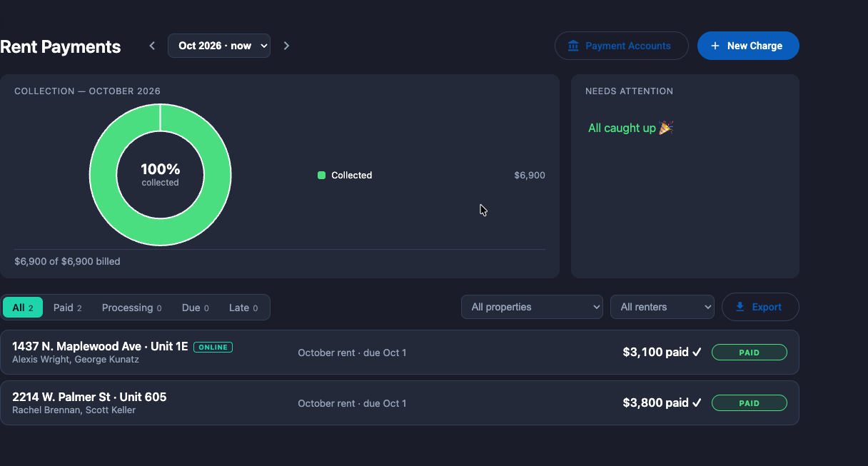
Task: Click the Needs Attention panel title
Action: point(630,91)
